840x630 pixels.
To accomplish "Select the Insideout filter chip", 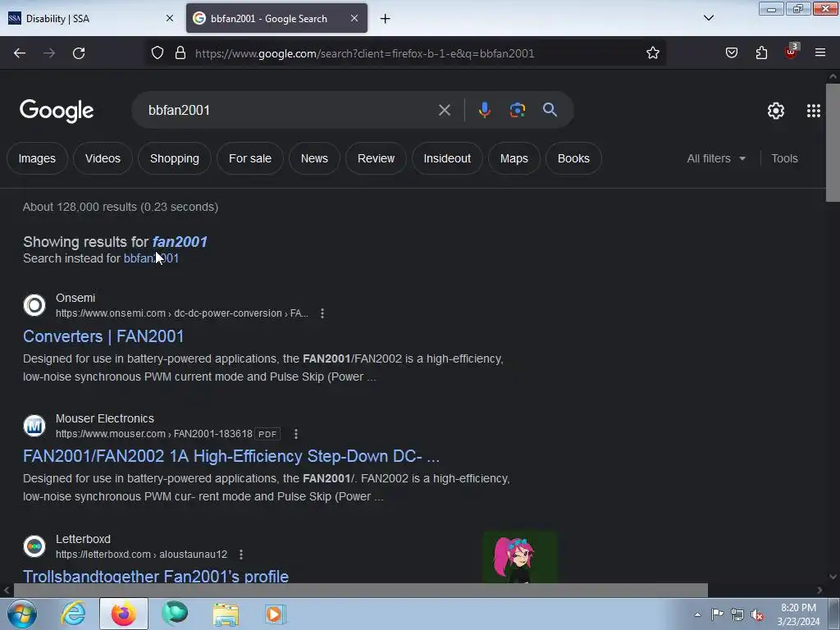I will pyautogui.click(x=447, y=158).
